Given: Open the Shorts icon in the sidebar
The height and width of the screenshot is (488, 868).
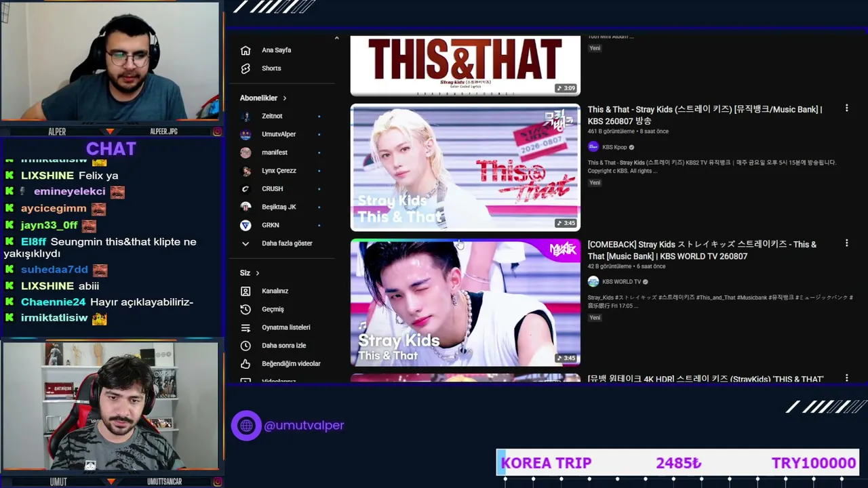Looking at the screenshot, I should click(245, 68).
